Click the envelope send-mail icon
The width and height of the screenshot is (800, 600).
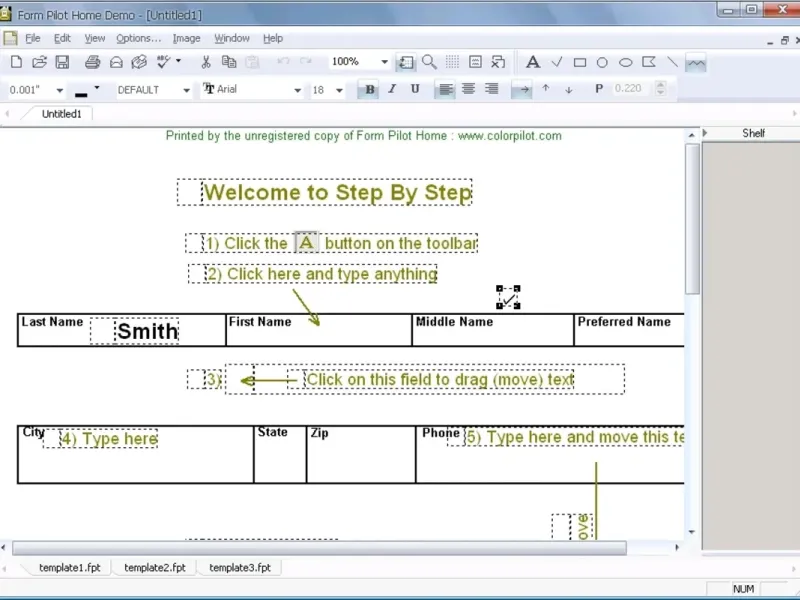[x=116, y=62]
